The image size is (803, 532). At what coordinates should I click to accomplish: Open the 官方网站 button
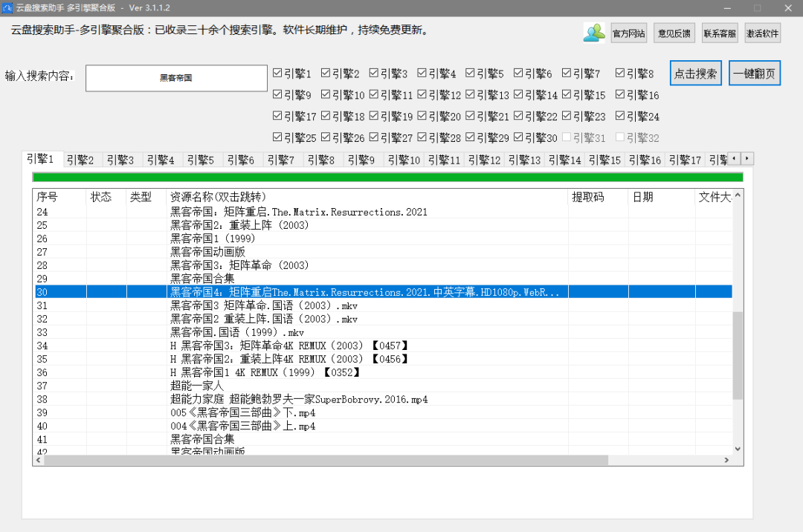point(629,33)
